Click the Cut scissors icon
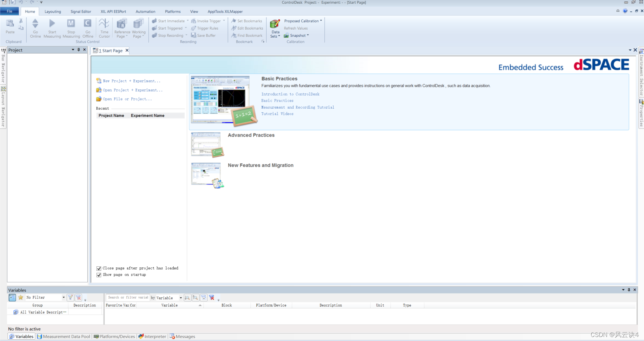Viewport: 644px width, 341px height. 21,21
